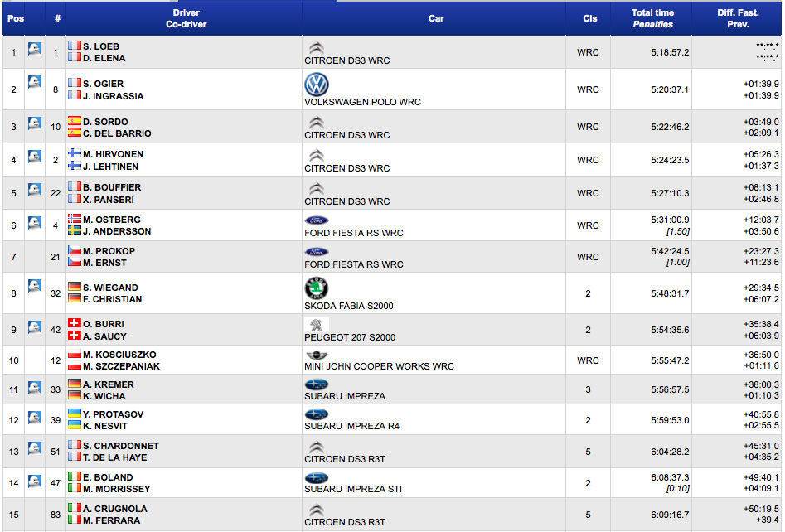Open the profile icon in A. Kremer's row

click(35, 387)
